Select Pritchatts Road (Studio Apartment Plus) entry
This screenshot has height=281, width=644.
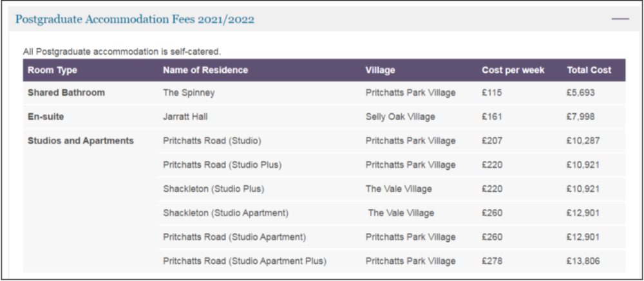245,261
